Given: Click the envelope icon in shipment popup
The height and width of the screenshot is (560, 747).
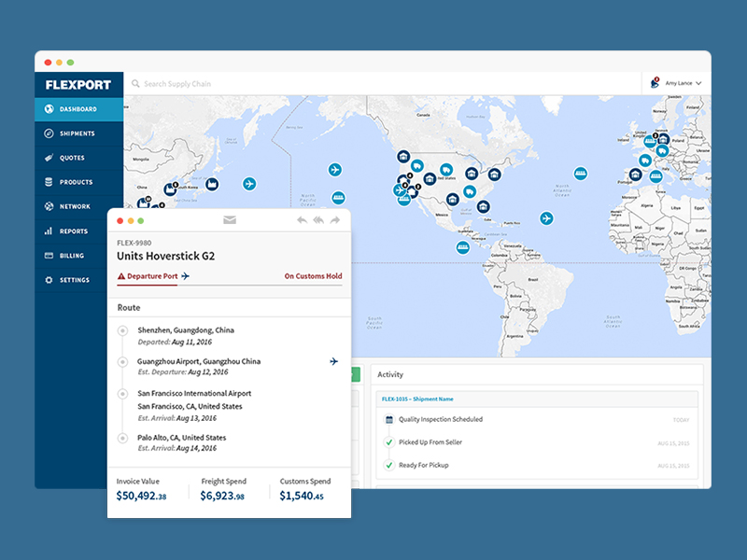Looking at the screenshot, I should pos(230,220).
